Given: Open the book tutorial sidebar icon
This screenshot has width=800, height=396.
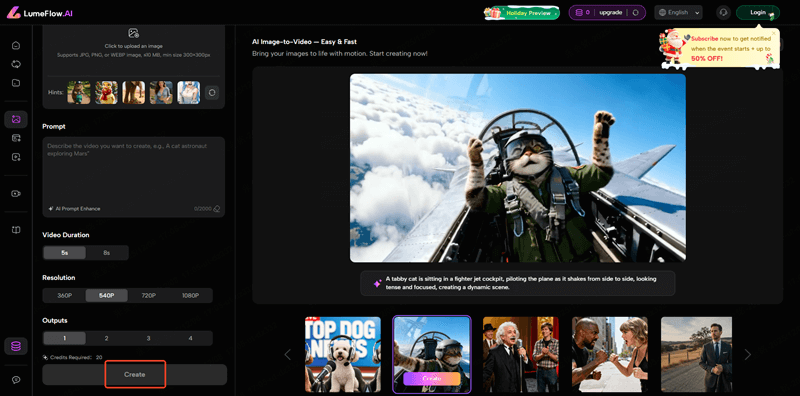Looking at the screenshot, I should [x=16, y=230].
